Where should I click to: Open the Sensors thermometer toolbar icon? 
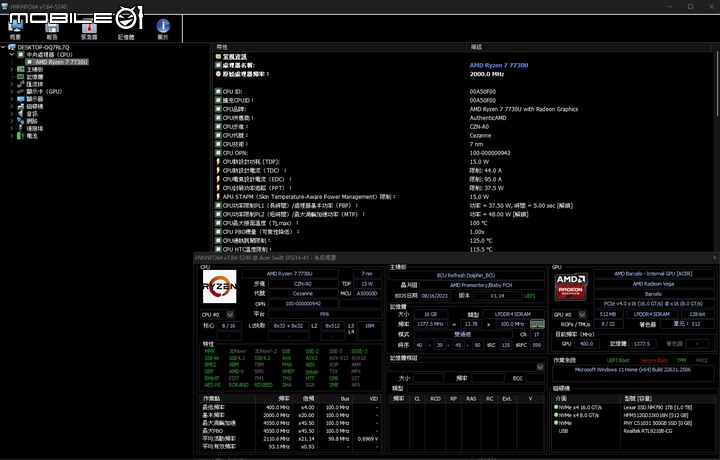coord(89,28)
